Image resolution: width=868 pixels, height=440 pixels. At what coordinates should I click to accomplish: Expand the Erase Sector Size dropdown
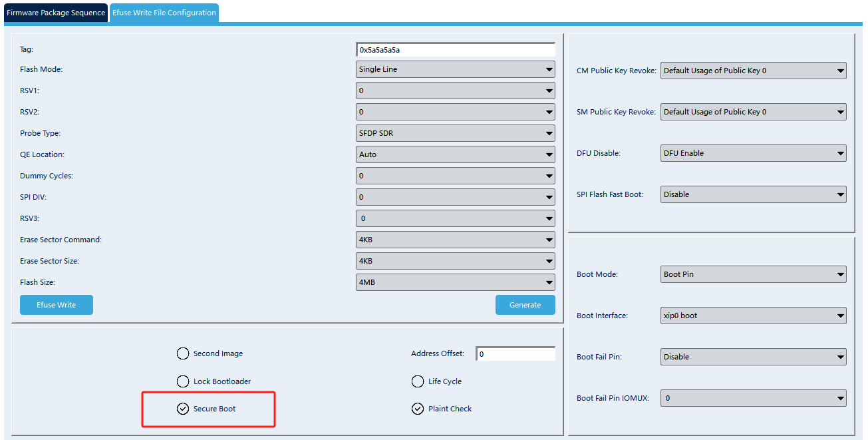(x=456, y=261)
